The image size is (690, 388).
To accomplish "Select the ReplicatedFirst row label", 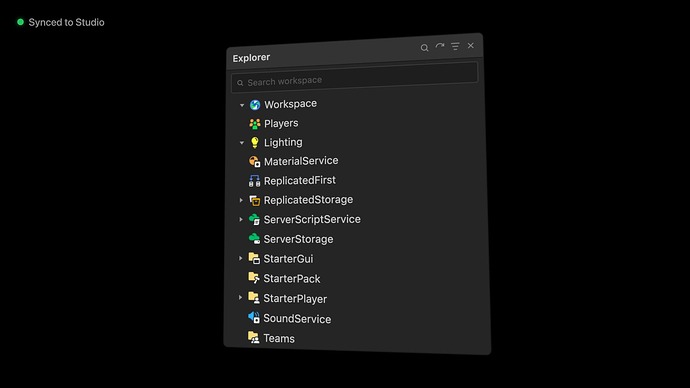I will point(300,180).
